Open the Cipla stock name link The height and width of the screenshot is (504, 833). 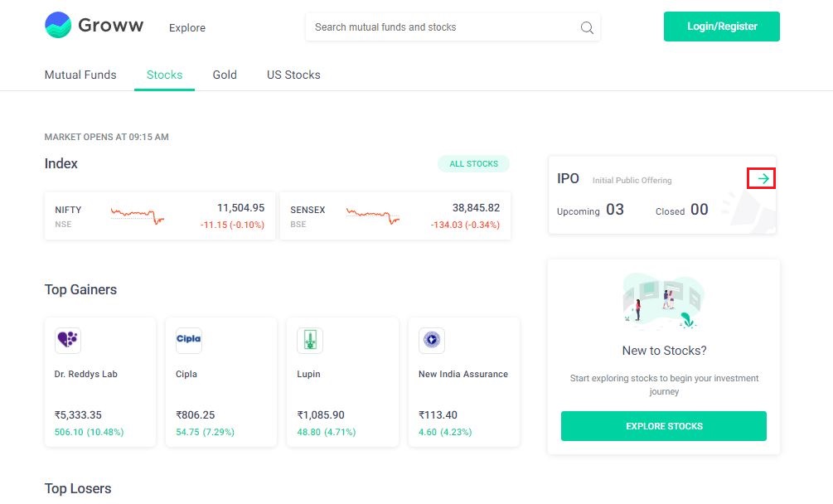click(x=186, y=374)
